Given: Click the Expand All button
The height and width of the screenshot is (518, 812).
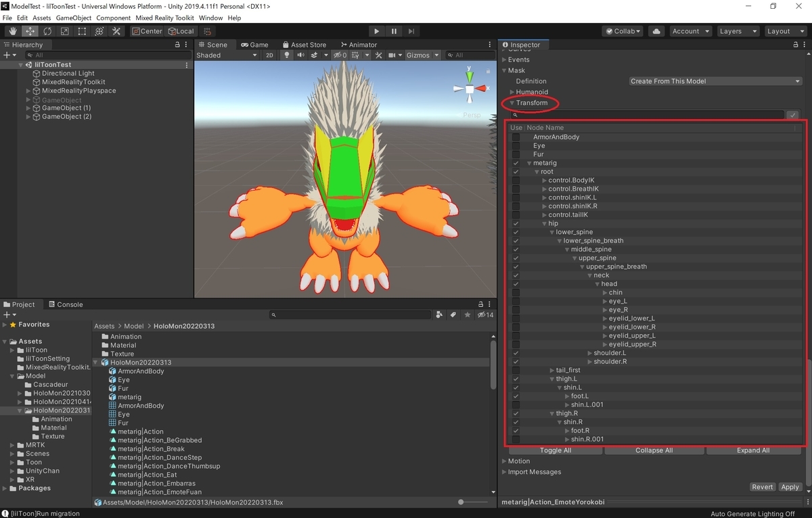Looking at the screenshot, I should tap(753, 450).
